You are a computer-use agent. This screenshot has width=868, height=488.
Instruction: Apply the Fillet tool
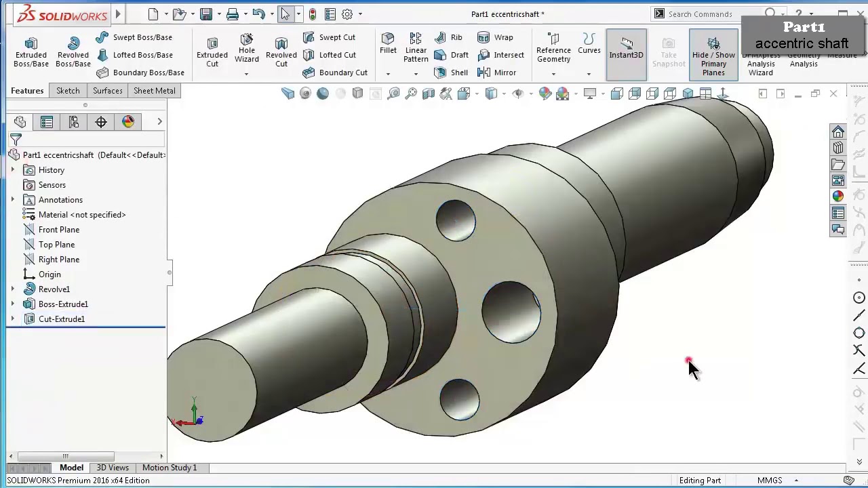(x=388, y=44)
